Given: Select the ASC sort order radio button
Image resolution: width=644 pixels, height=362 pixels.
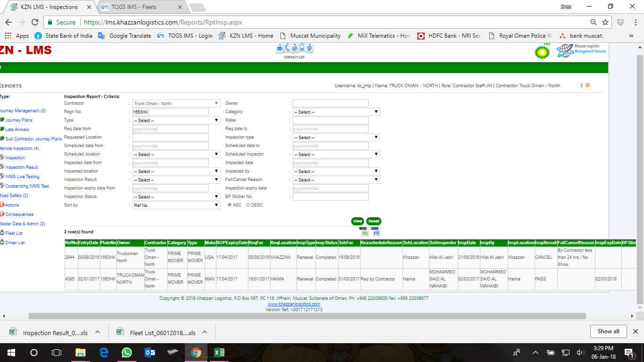Looking at the screenshot, I should [x=230, y=205].
